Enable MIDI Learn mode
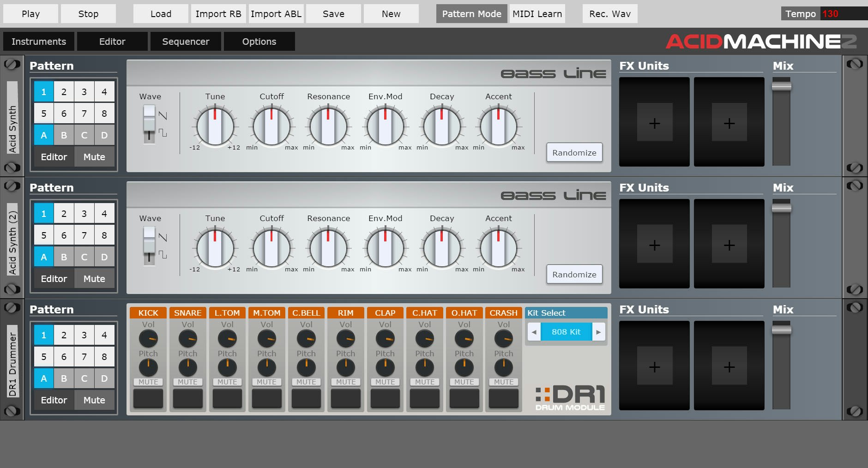This screenshot has height=468, width=868. 536,13
